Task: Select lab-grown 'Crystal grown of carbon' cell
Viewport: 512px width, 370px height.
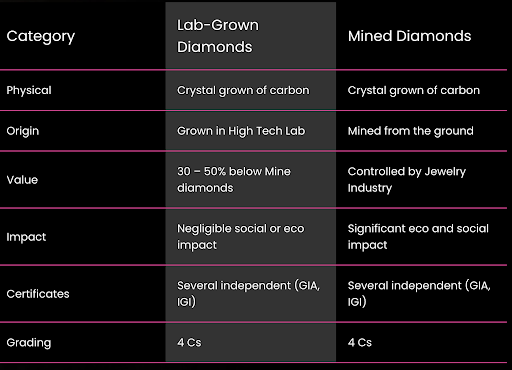Action: click(x=243, y=90)
